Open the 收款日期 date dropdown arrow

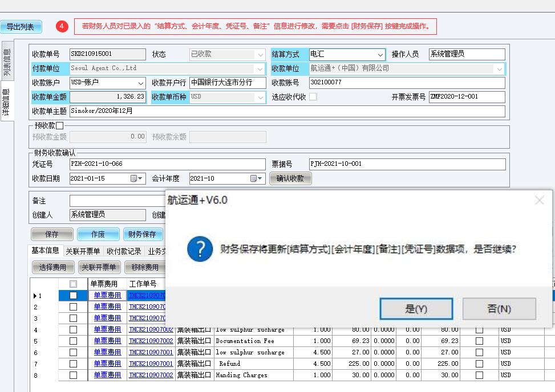(141, 178)
